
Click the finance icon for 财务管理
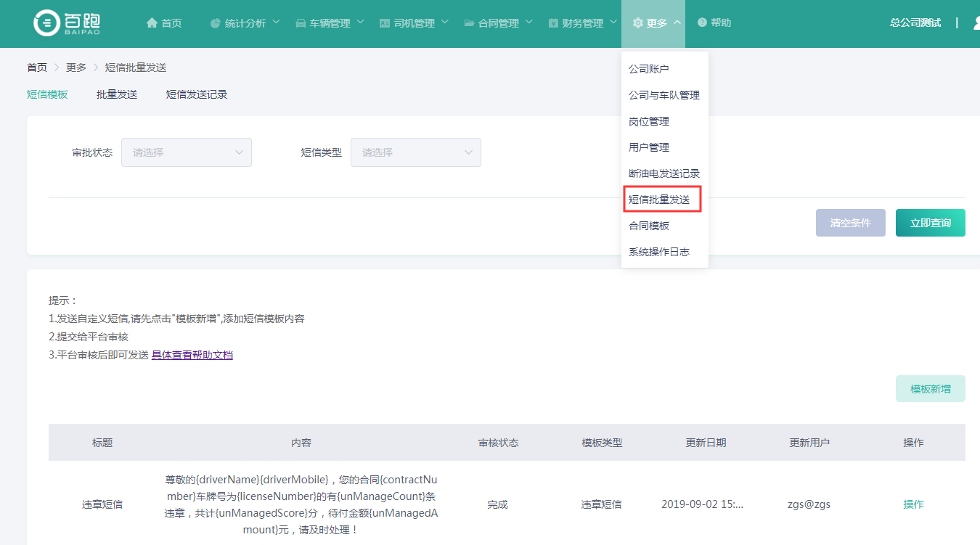[x=554, y=23]
